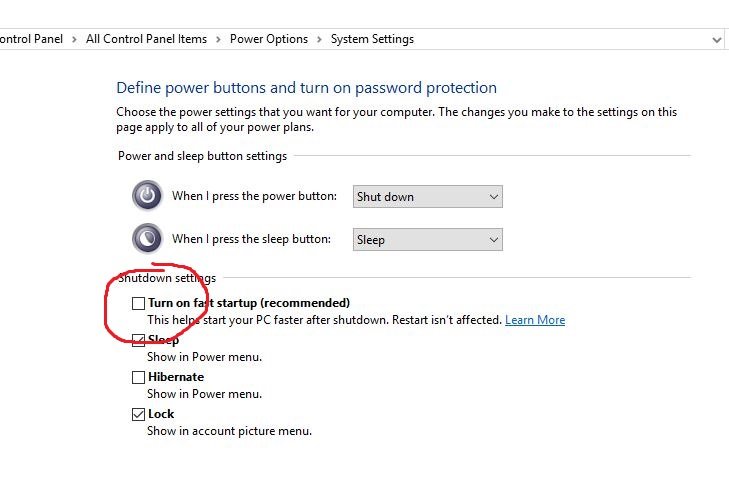Click the power button icon
The height and width of the screenshot is (502, 729).
point(147,196)
